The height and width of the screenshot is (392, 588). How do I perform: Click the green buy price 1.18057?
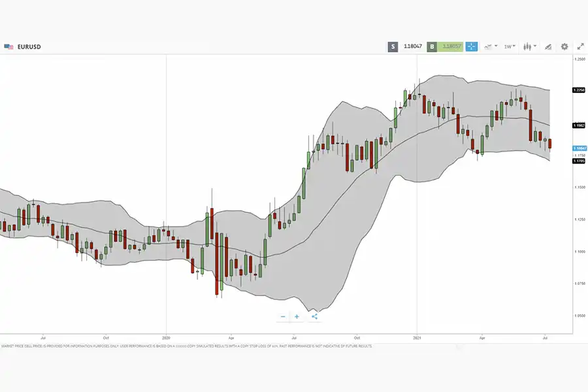pos(451,46)
